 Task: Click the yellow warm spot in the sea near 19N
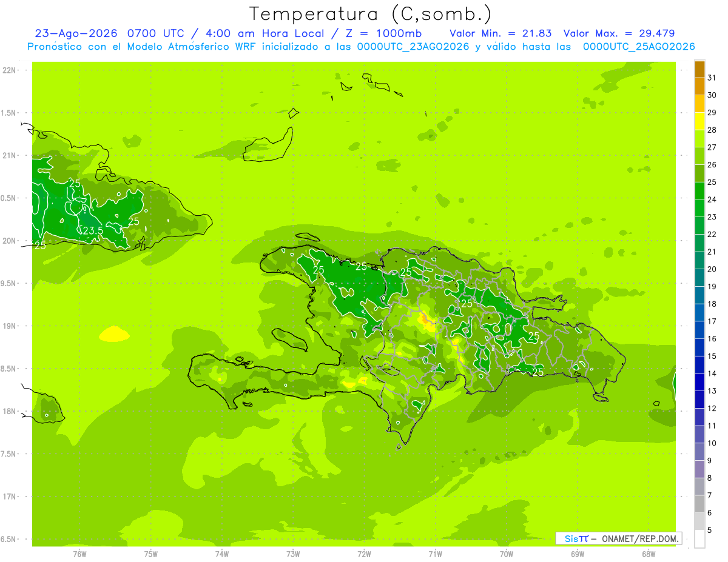click(114, 334)
